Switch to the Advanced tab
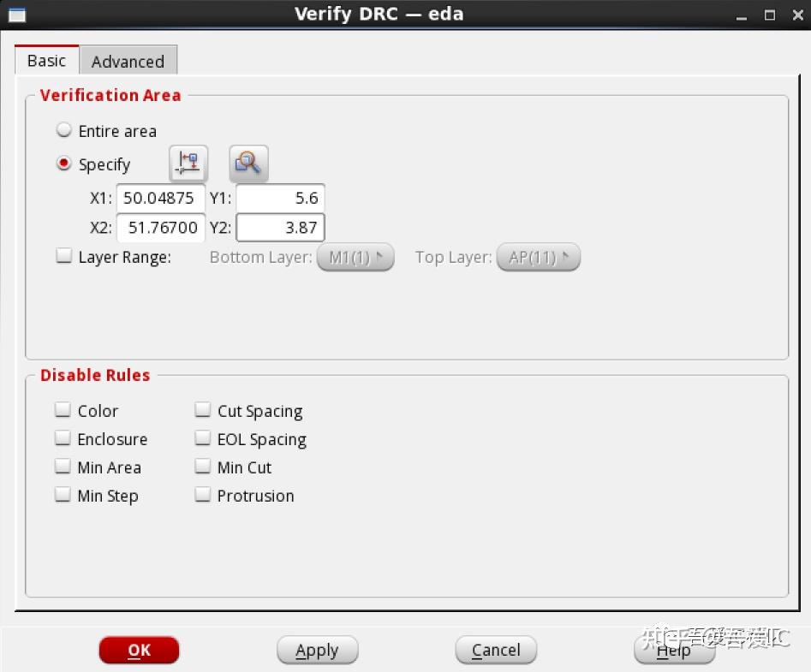This screenshot has width=811, height=672. click(128, 61)
